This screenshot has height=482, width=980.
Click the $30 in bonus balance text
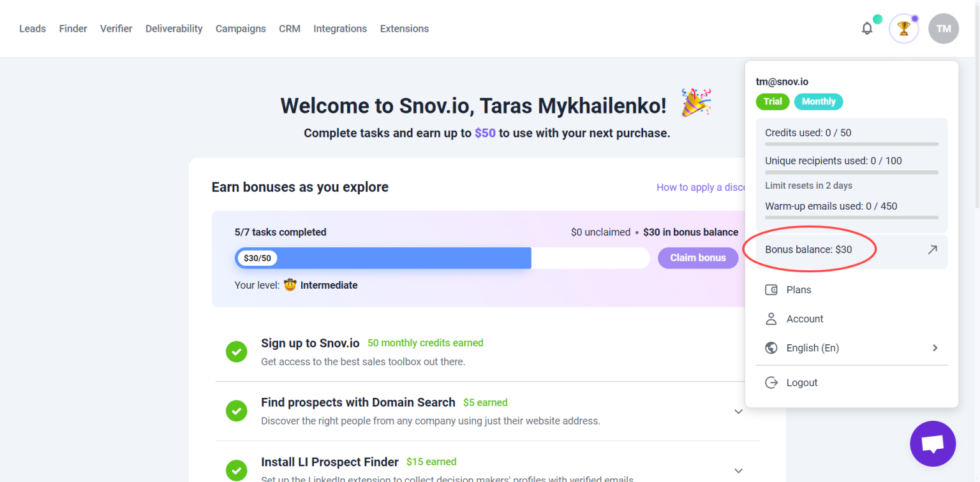(690, 232)
